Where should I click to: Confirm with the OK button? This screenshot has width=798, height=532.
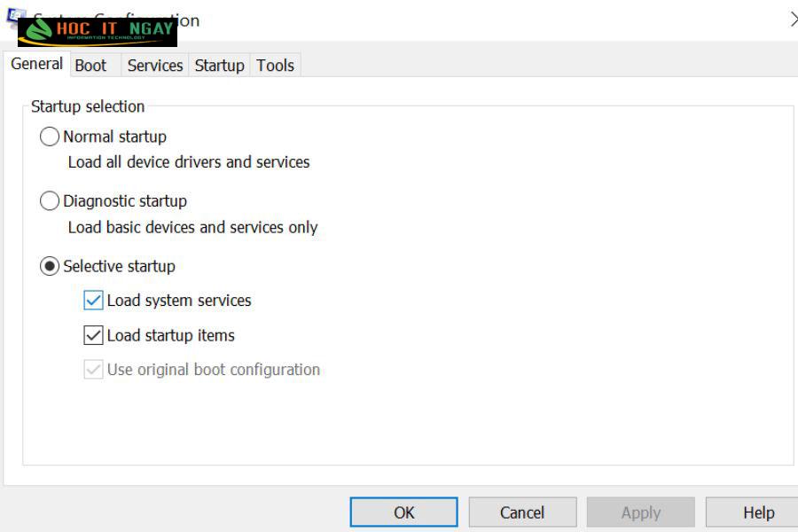403,512
